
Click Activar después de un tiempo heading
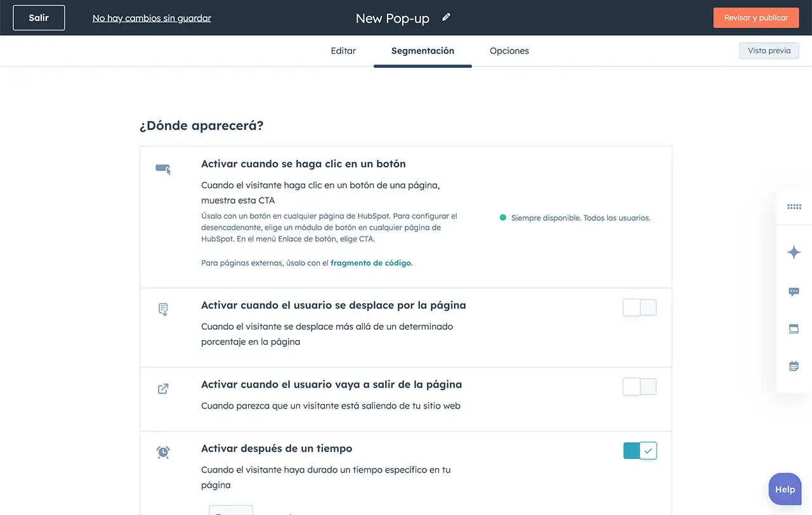(x=277, y=448)
